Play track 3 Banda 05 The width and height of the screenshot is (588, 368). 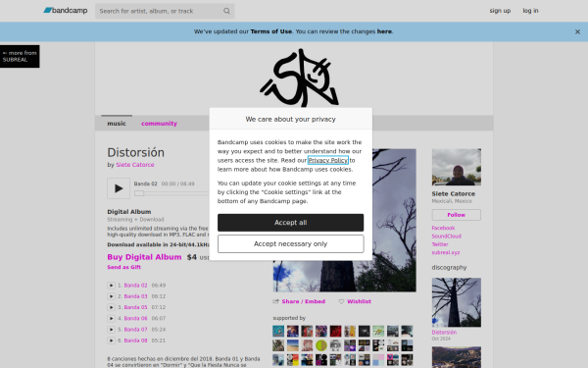pyautogui.click(x=111, y=307)
